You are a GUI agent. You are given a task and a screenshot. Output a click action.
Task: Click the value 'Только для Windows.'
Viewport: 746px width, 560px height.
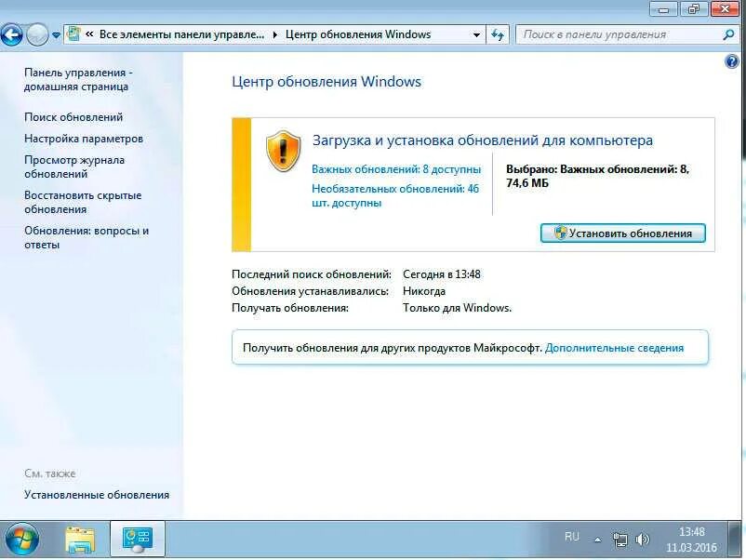(x=458, y=308)
